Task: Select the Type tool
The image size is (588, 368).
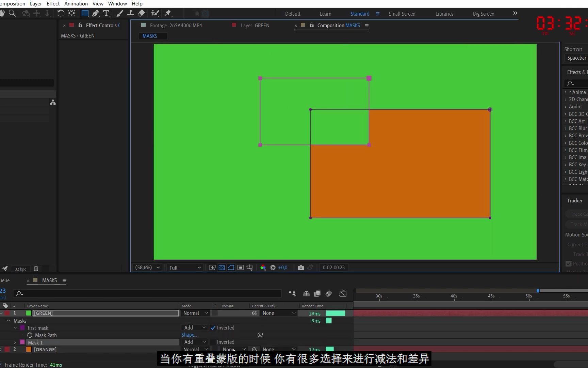Action: (x=106, y=13)
